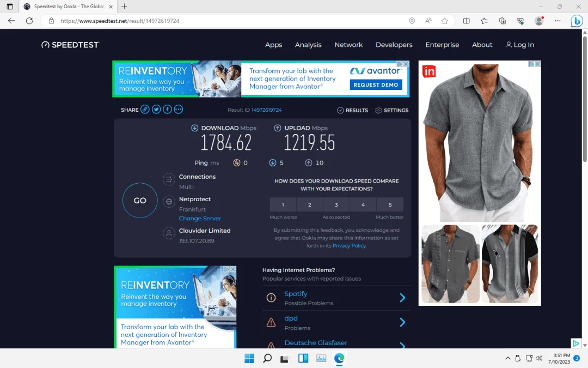Click Change Server link
The image size is (588, 368).
(x=200, y=218)
